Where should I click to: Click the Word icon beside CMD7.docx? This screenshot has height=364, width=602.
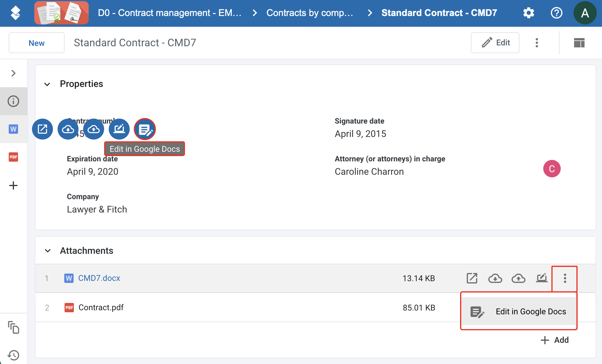[x=69, y=278]
